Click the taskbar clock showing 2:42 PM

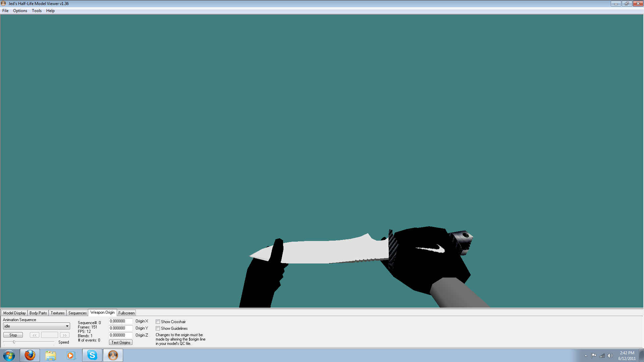click(627, 356)
